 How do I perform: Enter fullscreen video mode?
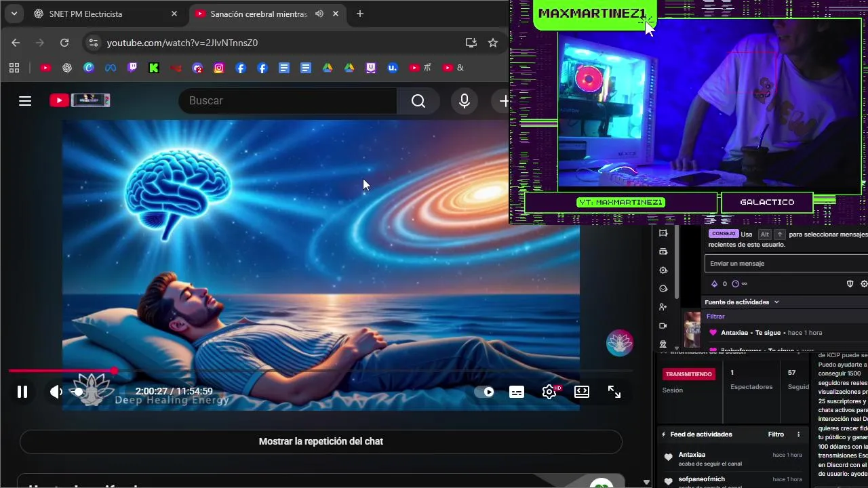click(x=614, y=392)
